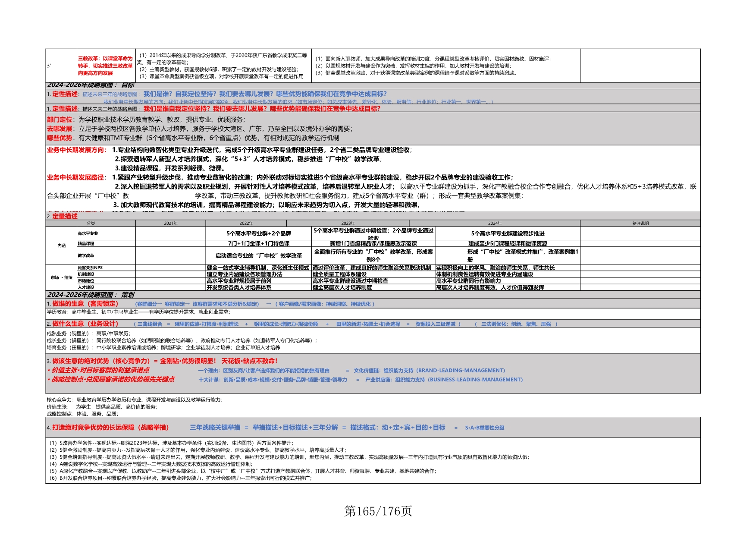This screenshot has height=535, width=756.
Task: Select the 2022年 column header
Action: click(x=246, y=223)
